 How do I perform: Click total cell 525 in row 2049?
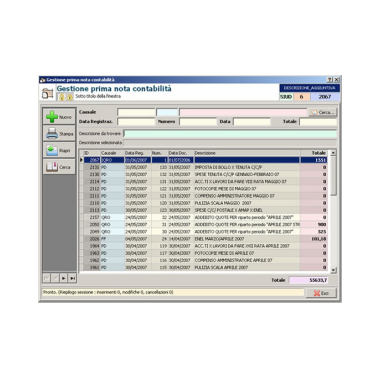(314, 232)
